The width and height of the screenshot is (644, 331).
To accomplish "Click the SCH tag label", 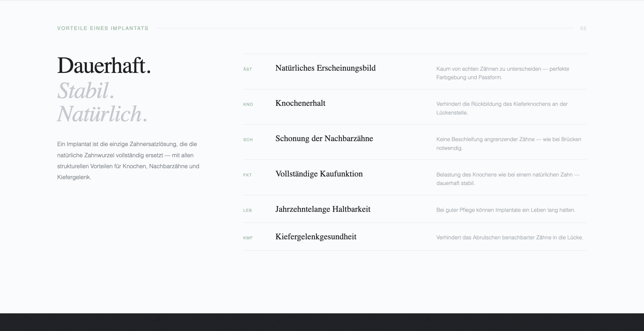I will pyautogui.click(x=248, y=140).
